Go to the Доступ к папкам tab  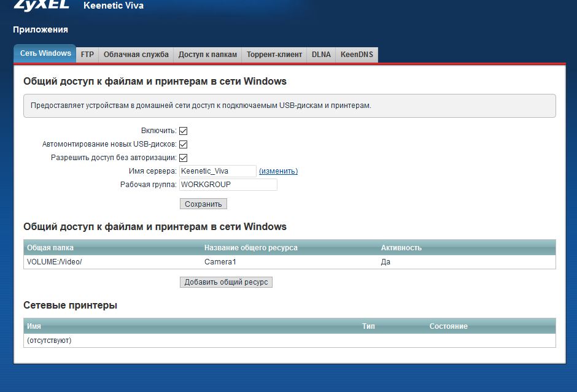point(207,55)
